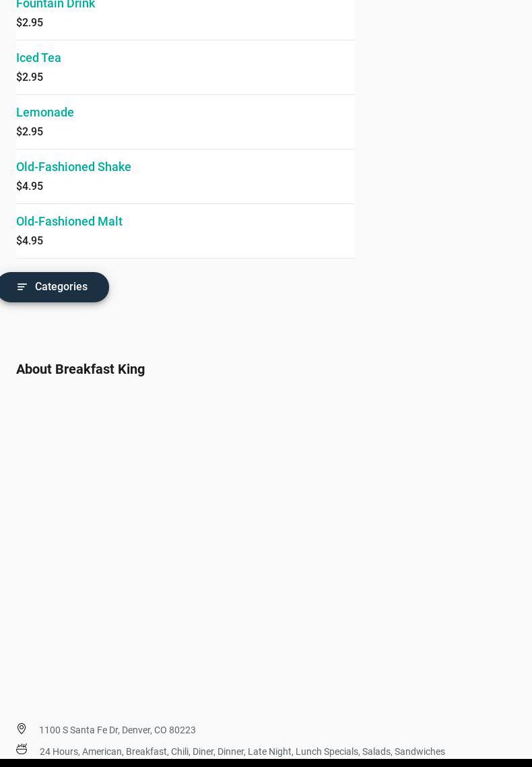Image resolution: width=532 pixels, height=767 pixels.
Task: Click the Sandwiches cuisine tag
Action: coord(420,752)
